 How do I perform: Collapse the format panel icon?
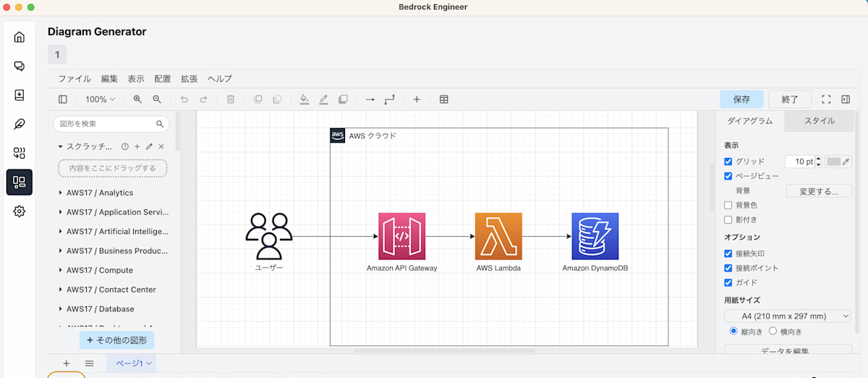[x=846, y=99]
